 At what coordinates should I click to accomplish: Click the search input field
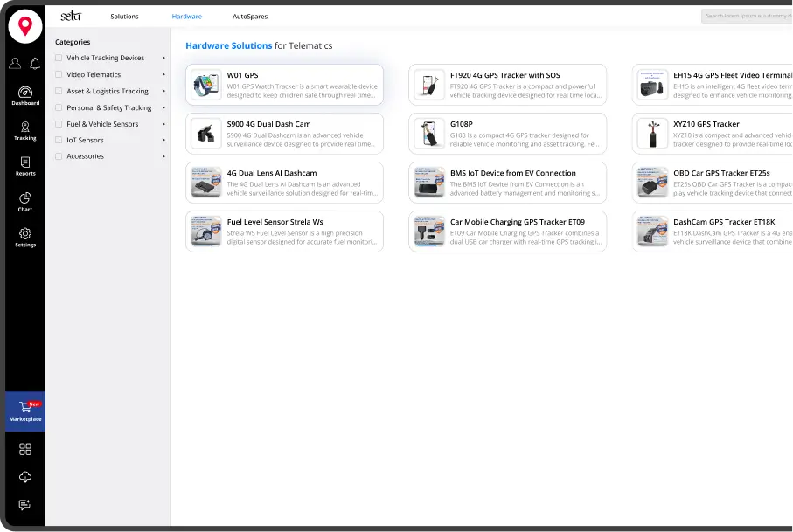[x=746, y=17]
